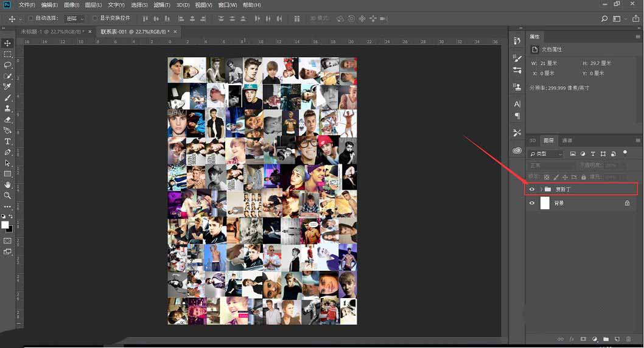
Task: Click the Share icon at top right
Action: [x=636, y=18]
